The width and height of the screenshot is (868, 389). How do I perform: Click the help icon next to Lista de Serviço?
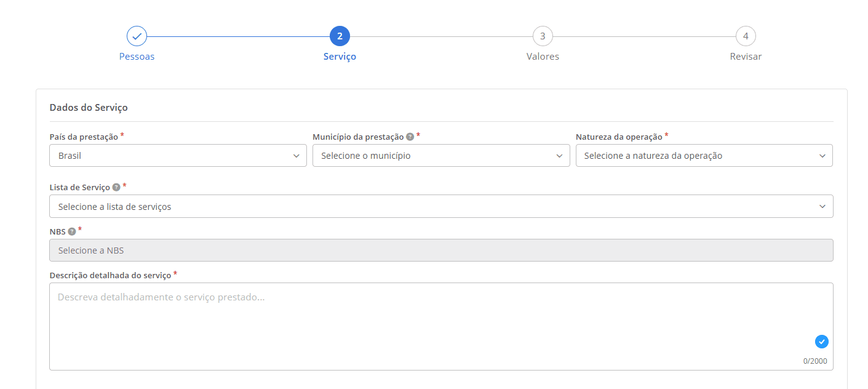click(116, 187)
